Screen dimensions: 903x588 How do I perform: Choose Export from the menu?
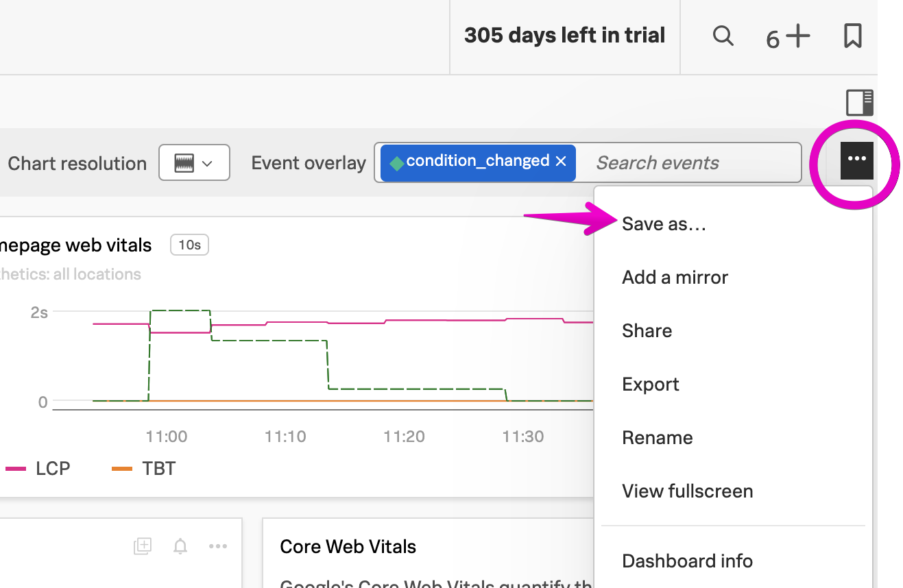pyautogui.click(x=650, y=384)
